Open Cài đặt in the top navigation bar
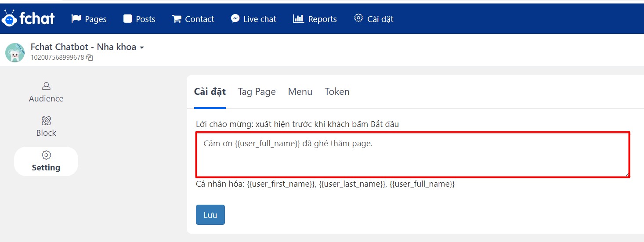 point(373,19)
